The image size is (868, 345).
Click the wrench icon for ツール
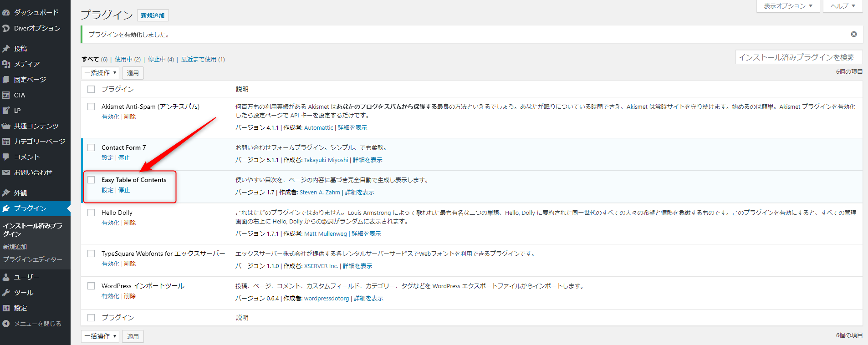coord(6,293)
